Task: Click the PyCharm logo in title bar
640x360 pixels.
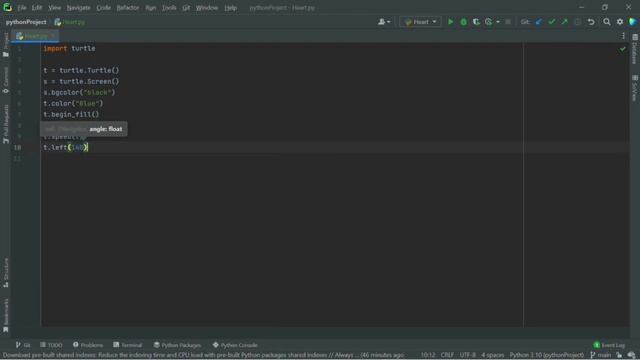Action: [x=7, y=7]
